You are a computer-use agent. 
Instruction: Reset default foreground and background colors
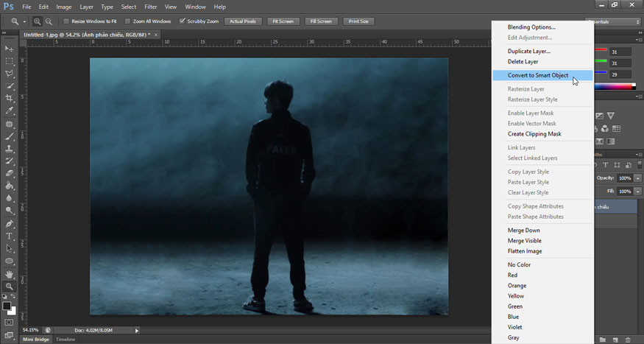[4, 296]
